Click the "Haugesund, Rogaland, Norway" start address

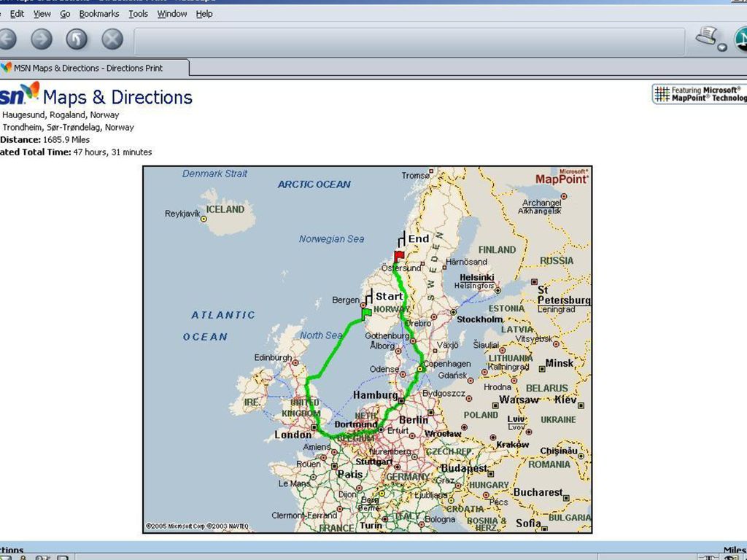click(61, 114)
